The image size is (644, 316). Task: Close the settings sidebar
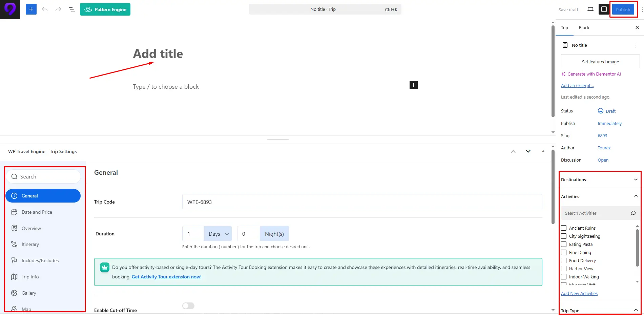[637, 27]
